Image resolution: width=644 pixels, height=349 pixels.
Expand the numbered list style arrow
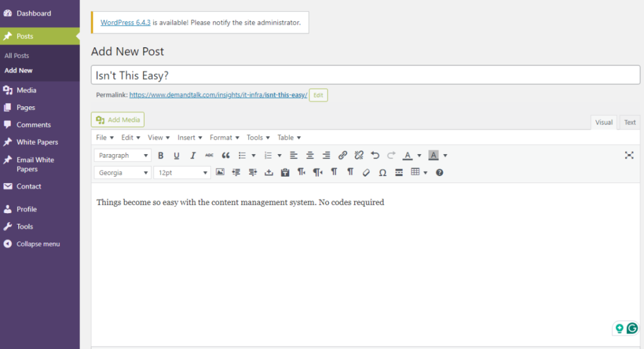point(279,155)
